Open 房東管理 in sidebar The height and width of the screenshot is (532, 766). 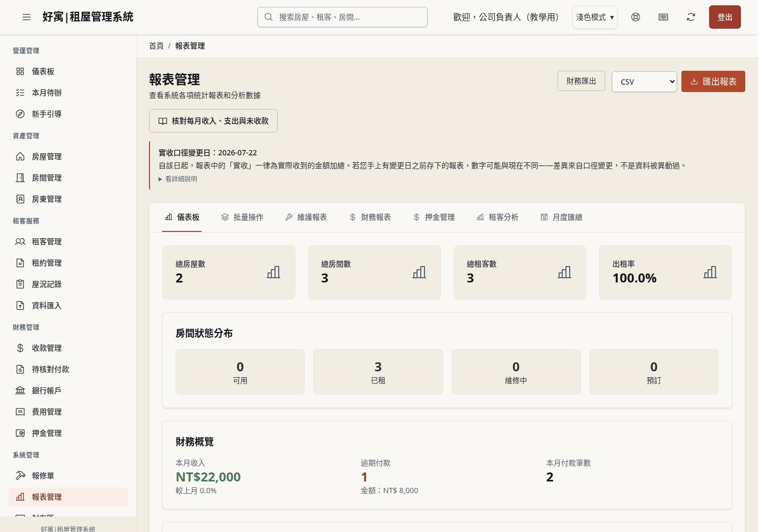(68, 199)
